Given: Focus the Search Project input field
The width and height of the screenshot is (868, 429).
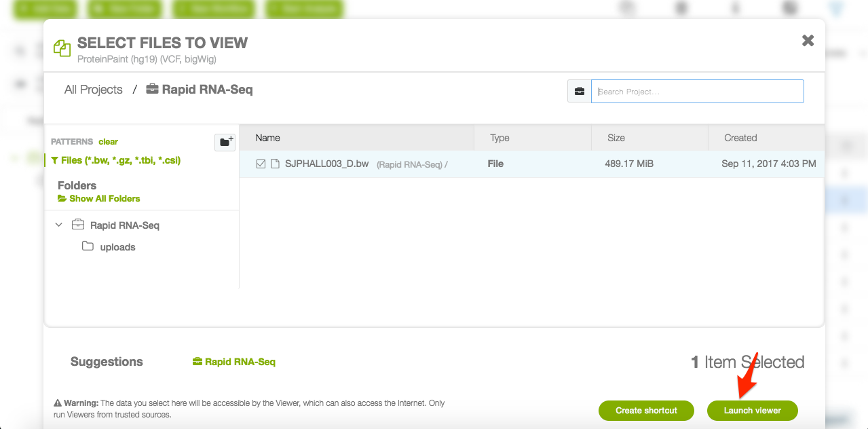Looking at the screenshot, I should click(x=697, y=92).
